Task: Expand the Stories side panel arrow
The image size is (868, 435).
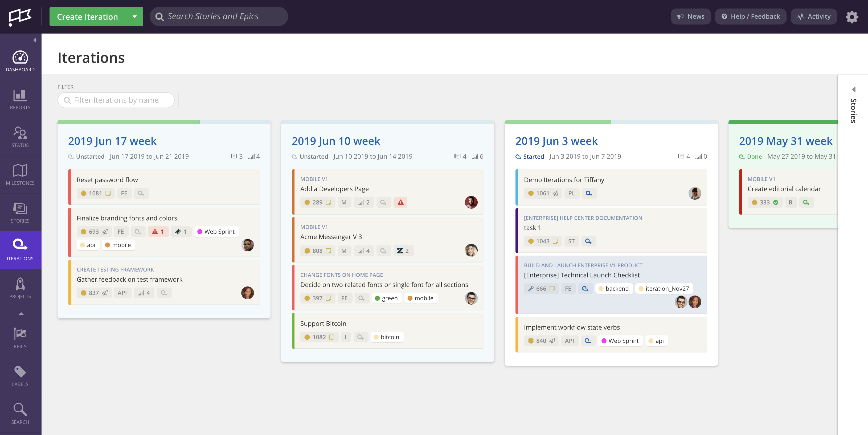Action: click(854, 90)
